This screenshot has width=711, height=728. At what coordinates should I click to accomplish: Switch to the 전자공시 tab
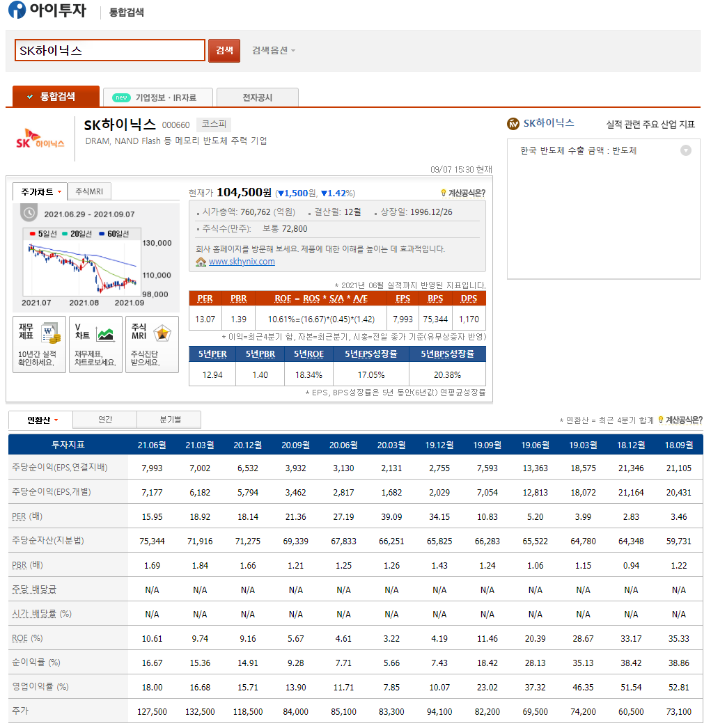coord(257,97)
